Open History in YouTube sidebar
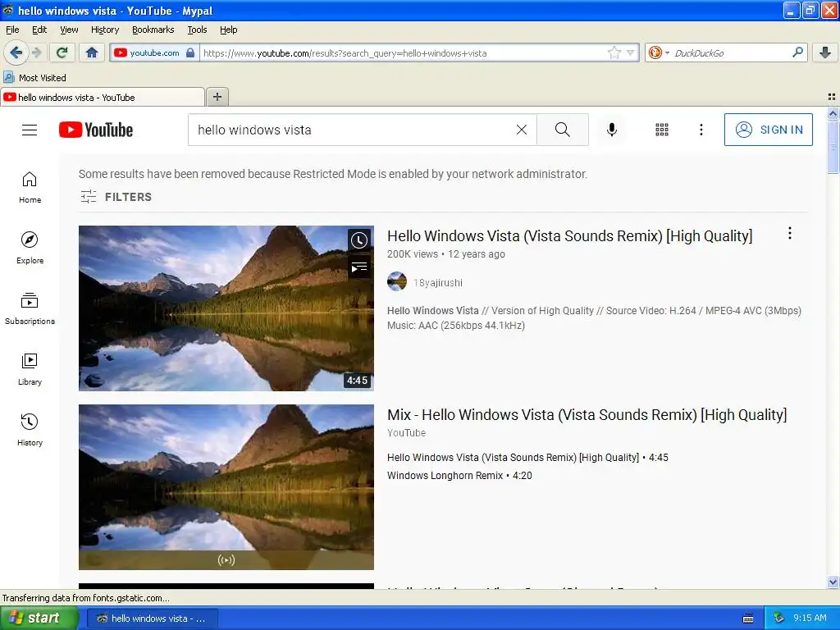840x630 pixels. point(30,430)
